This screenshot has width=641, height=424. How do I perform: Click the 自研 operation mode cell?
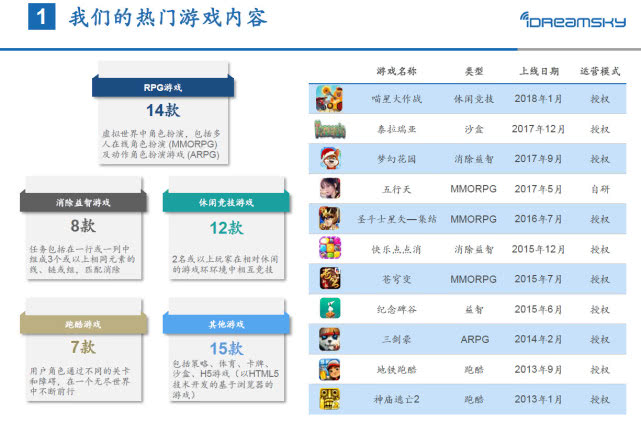[600, 189]
